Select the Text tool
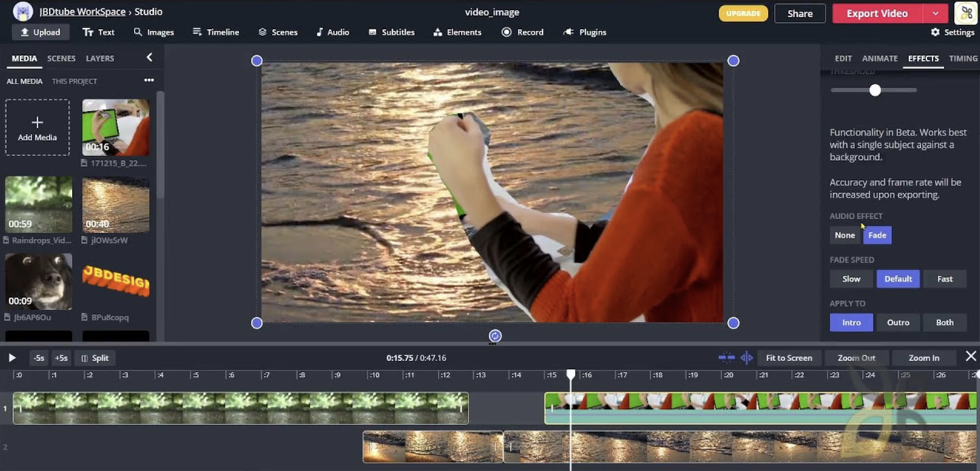The image size is (980, 471). coord(98,32)
